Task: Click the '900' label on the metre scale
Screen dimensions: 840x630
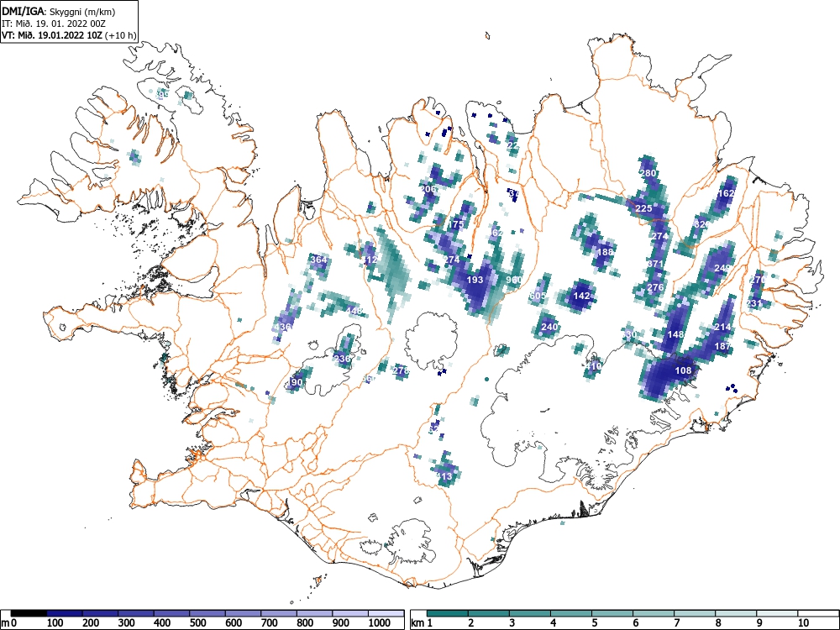Action: click(341, 623)
